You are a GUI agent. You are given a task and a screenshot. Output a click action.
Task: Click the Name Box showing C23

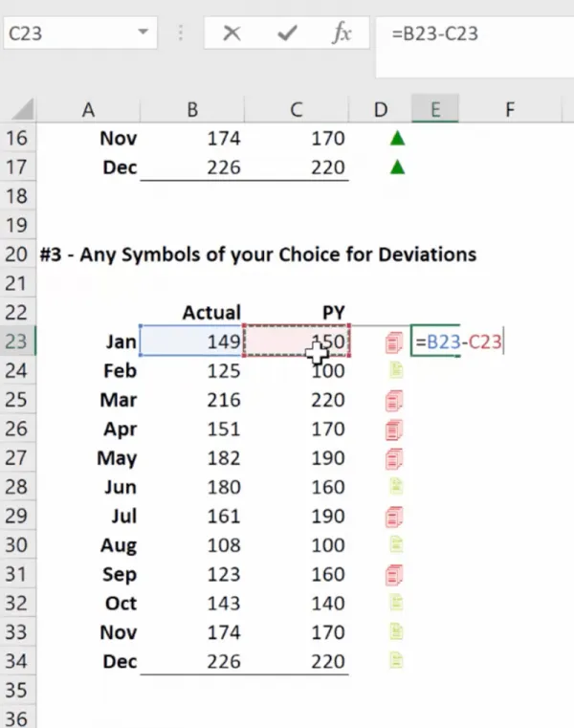(67, 33)
